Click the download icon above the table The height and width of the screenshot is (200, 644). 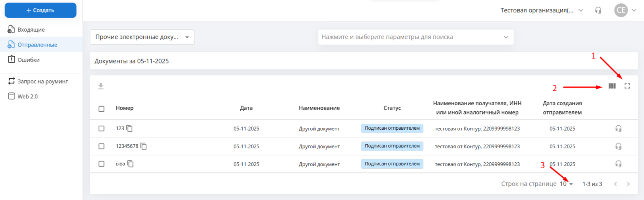(x=101, y=86)
